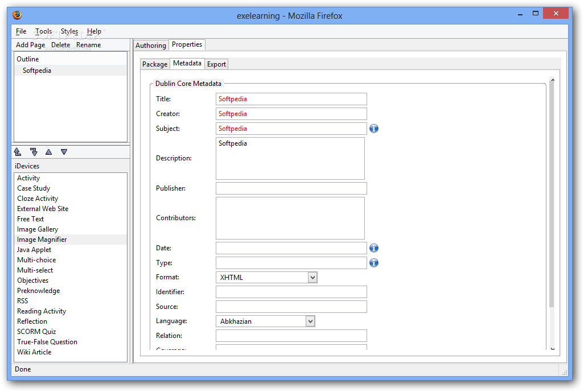Image resolution: width=584 pixels, height=392 pixels.
Task: Switch to the Package sub-tab
Action: pos(155,64)
